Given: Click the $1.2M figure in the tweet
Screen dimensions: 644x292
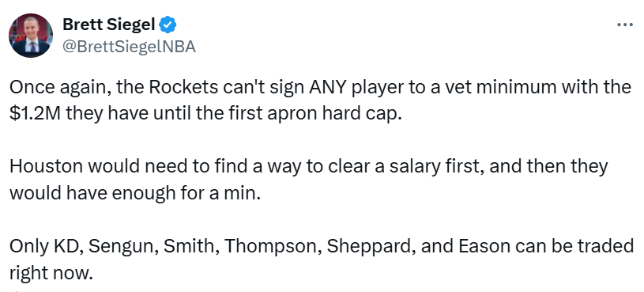Looking at the screenshot, I should point(35,113).
